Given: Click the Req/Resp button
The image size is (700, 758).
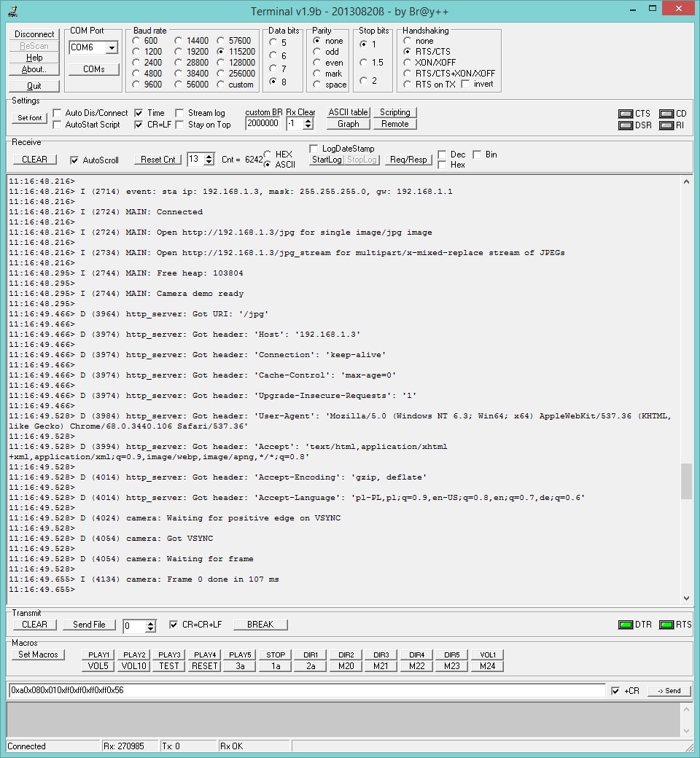Looking at the screenshot, I should click(x=408, y=160).
